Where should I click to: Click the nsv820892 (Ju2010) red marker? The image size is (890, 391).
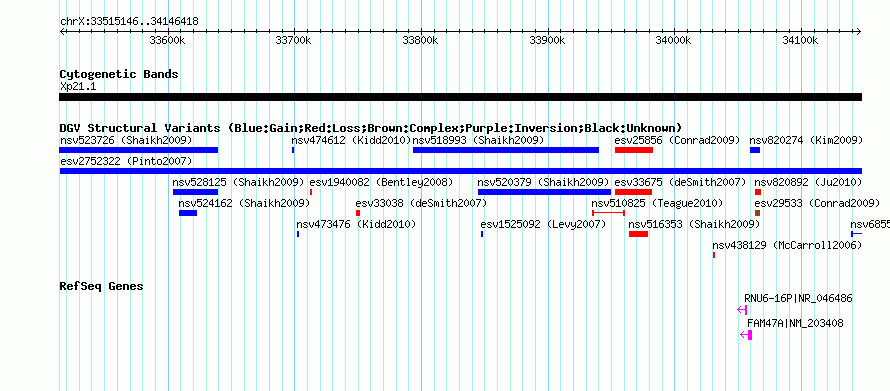coord(758,192)
